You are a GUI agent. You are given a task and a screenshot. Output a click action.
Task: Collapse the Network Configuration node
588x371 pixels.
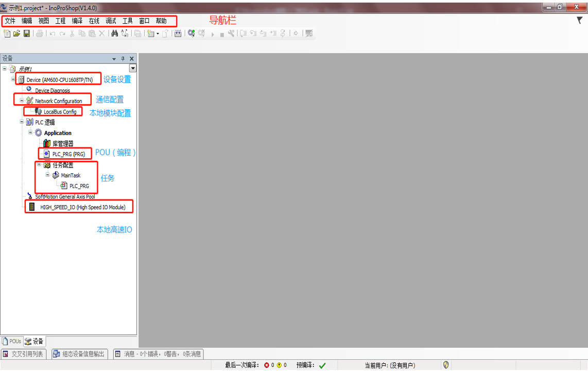pos(22,100)
